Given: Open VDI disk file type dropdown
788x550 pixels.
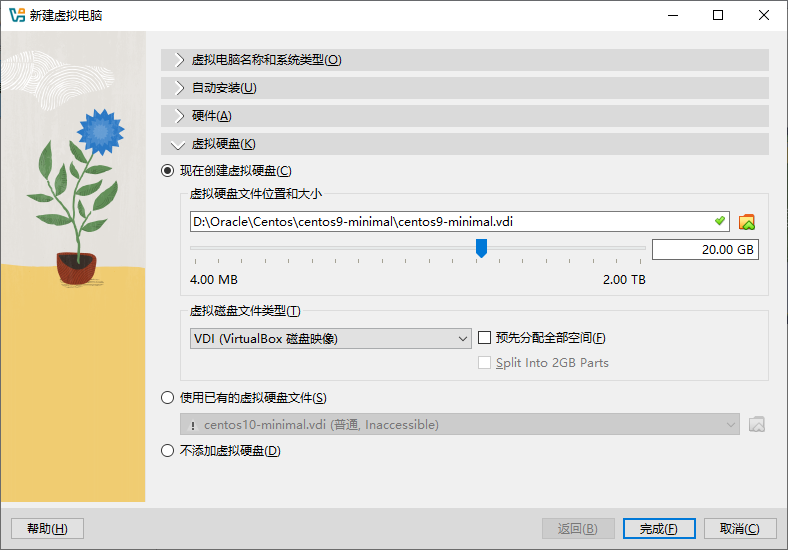Looking at the screenshot, I should [x=331, y=338].
